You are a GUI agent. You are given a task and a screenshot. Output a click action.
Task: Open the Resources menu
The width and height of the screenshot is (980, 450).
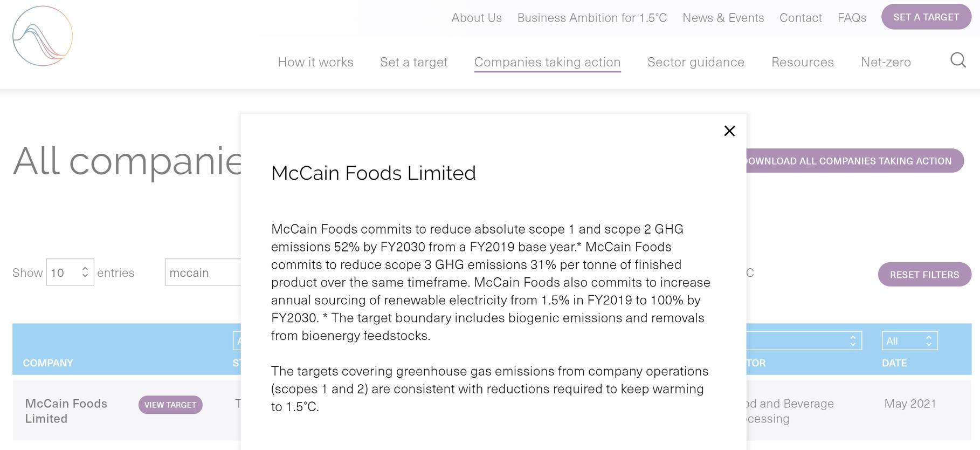802,62
